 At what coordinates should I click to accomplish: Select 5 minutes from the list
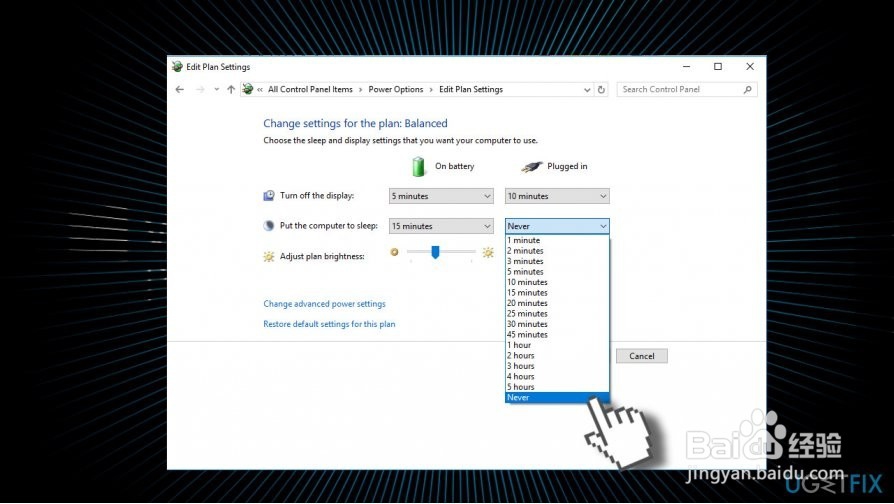coord(557,272)
